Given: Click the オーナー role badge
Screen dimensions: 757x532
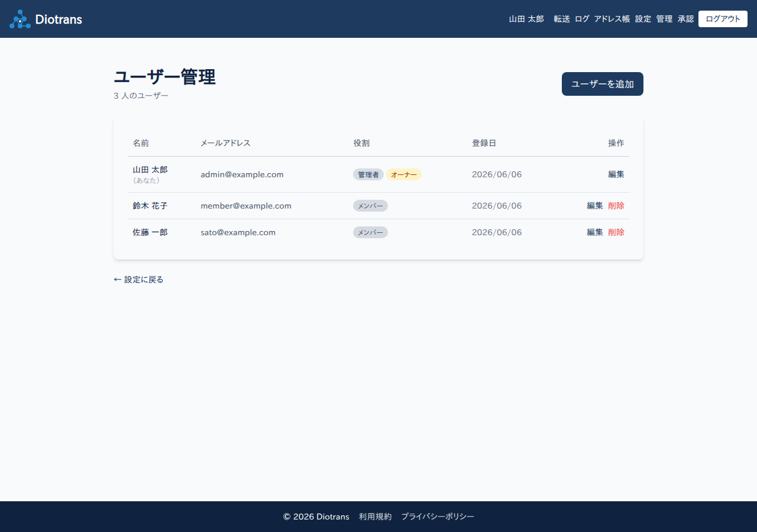Looking at the screenshot, I should click(x=404, y=174).
